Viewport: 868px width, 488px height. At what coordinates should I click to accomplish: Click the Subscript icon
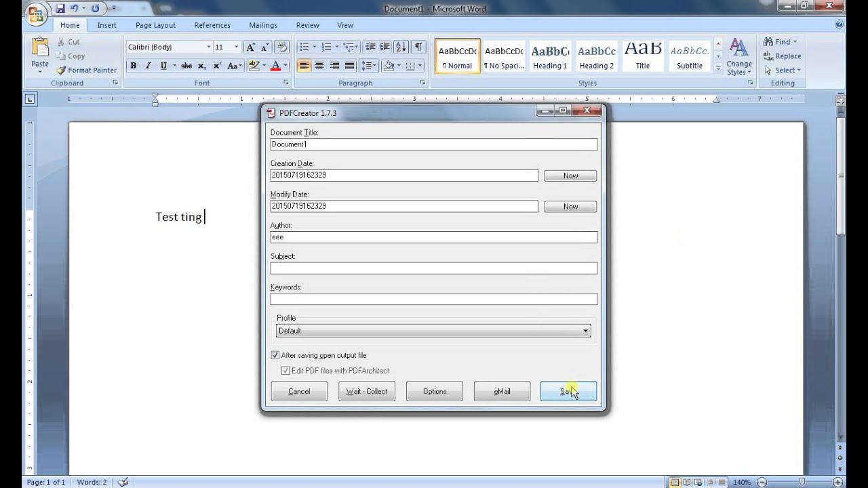click(x=202, y=66)
